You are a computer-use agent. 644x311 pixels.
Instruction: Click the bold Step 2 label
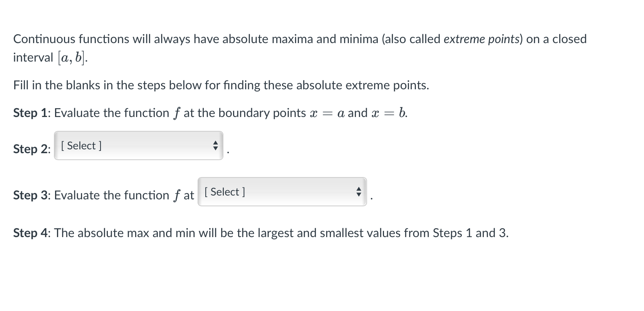(31, 149)
